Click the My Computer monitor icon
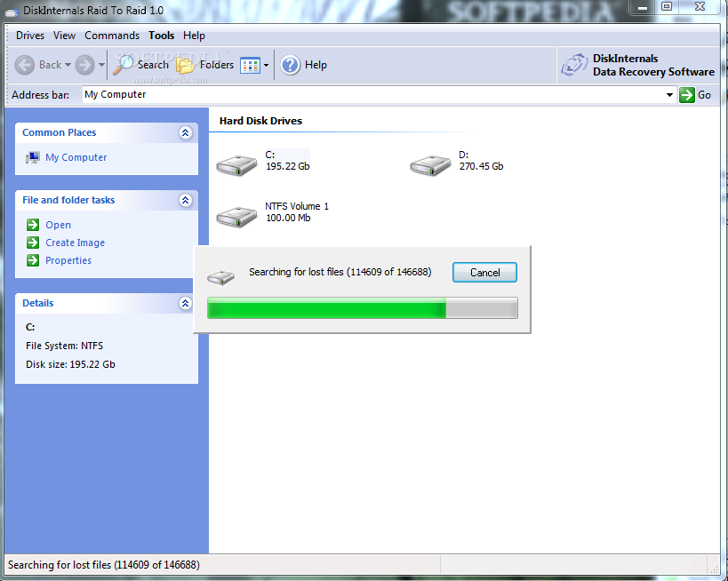The image size is (728, 581). (x=33, y=158)
